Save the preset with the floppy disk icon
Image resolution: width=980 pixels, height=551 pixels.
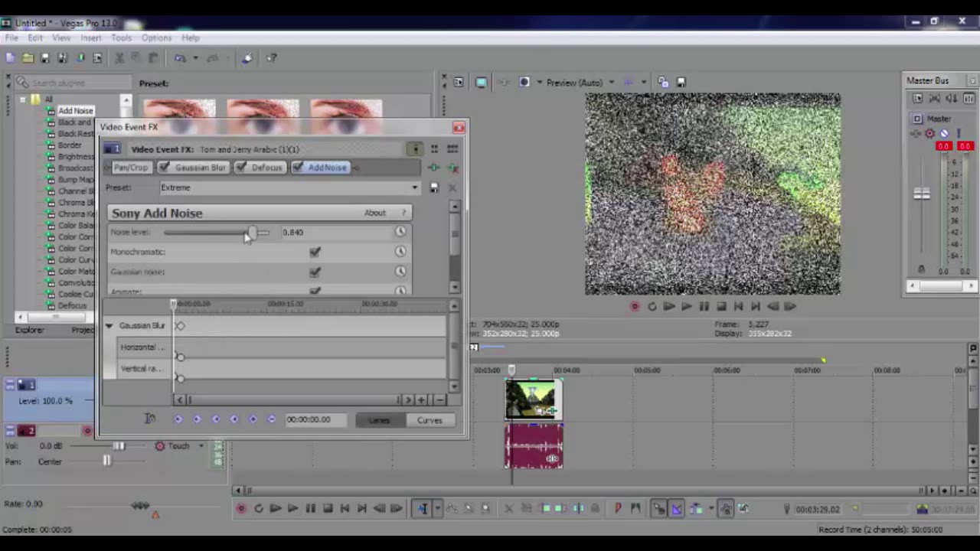pyautogui.click(x=434, y=187)
